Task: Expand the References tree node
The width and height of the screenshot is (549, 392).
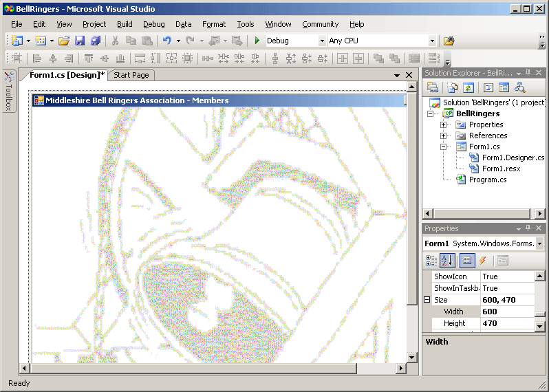Action: (444, 135)
